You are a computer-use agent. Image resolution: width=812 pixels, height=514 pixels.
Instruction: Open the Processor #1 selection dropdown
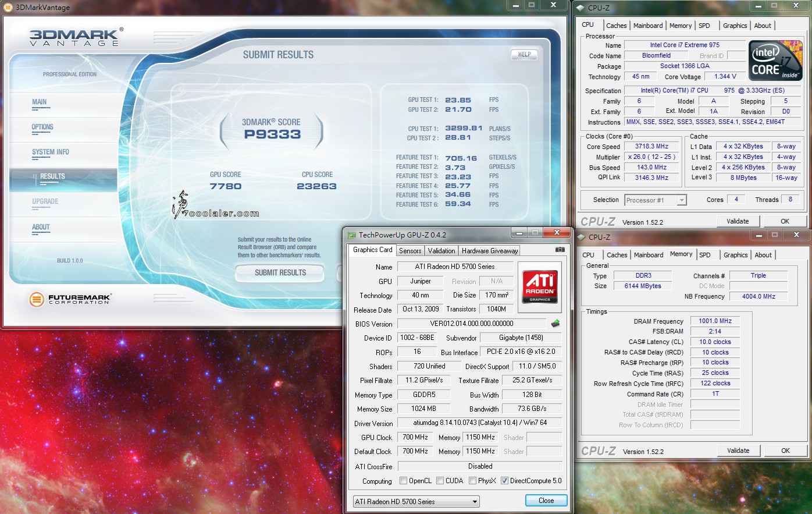pos(656,200)
